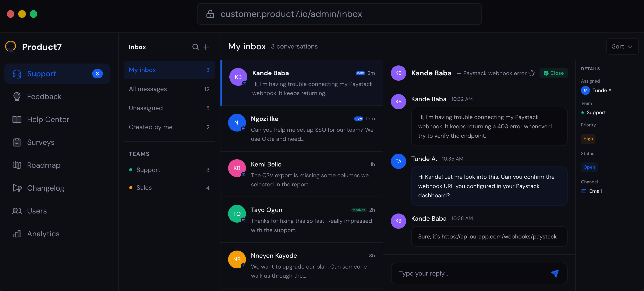
Task: Open Ngozi Ike's SSO conversation
Action: coord(301,129)
